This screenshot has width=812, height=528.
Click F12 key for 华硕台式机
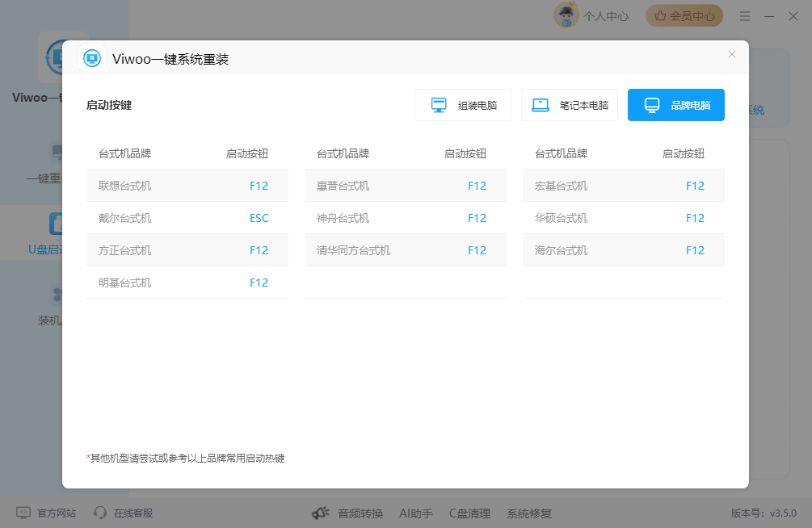coord(695,218)
